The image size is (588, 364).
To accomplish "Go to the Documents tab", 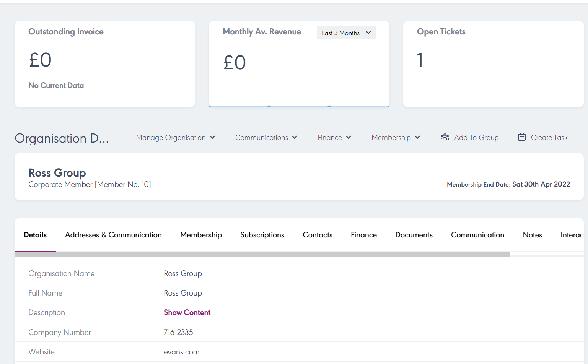I will coord(414,235).
